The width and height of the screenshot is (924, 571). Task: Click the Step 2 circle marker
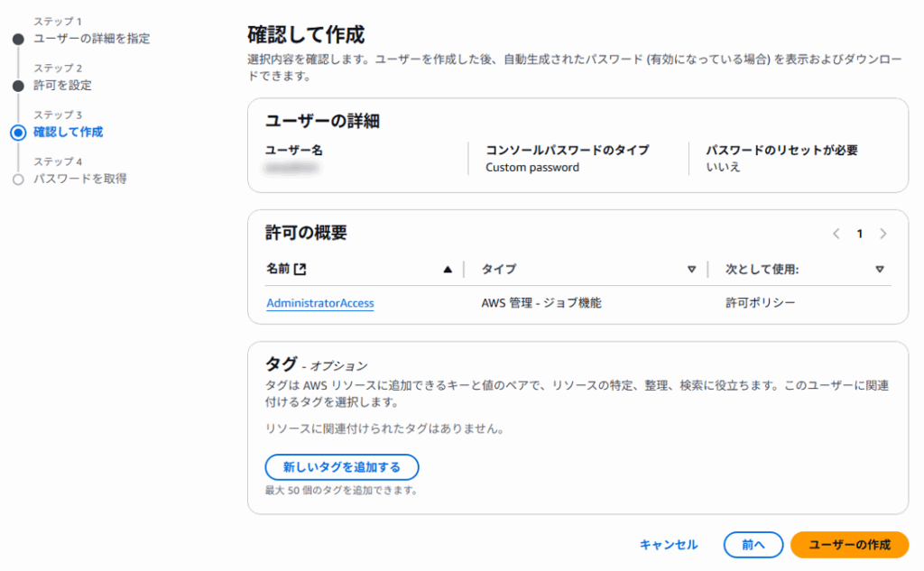[18, 86]
